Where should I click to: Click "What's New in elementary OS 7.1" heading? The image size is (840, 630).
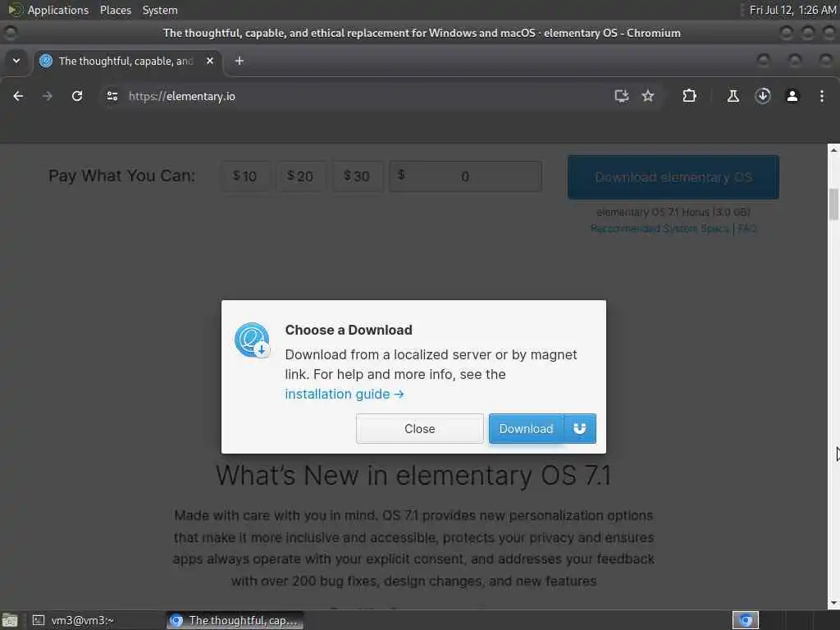413,475
